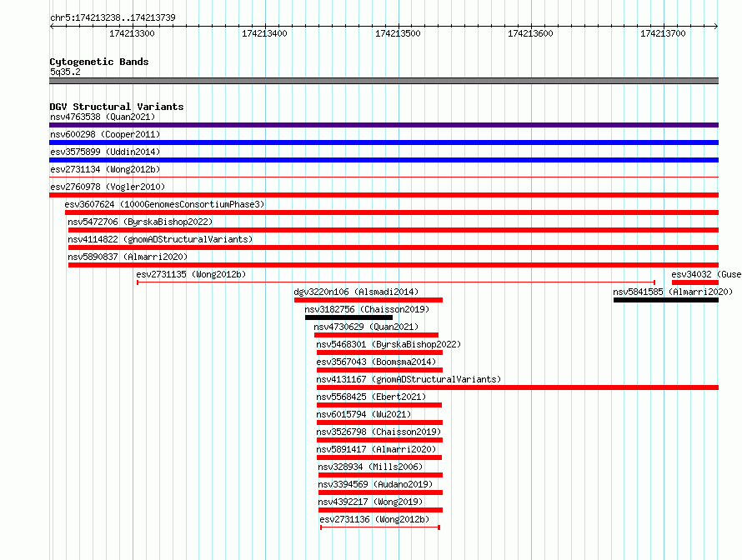Click ruler position 174213400
The height and width of the screenshot is (560, 742).
(x=264, y=33)
